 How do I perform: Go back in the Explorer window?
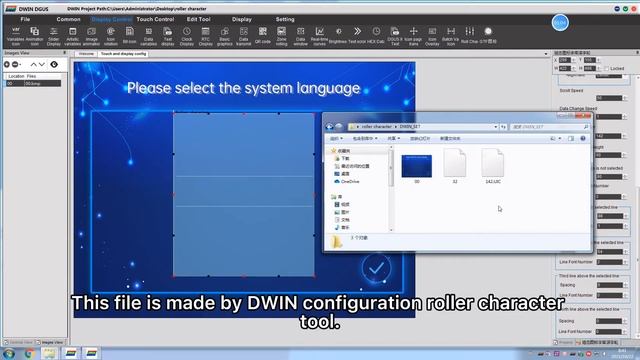[x=329, y=127]
